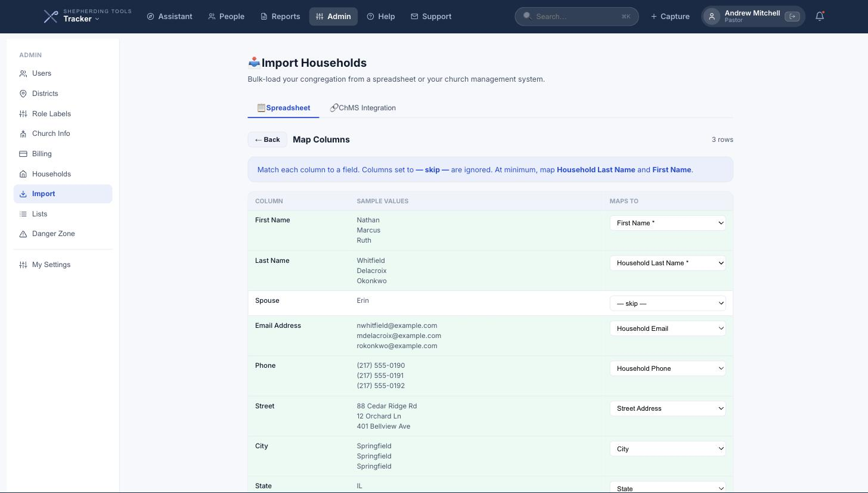This screenshot has width=868, height=493.
Task: Open Districts in the sidebar
Action: 63,94
